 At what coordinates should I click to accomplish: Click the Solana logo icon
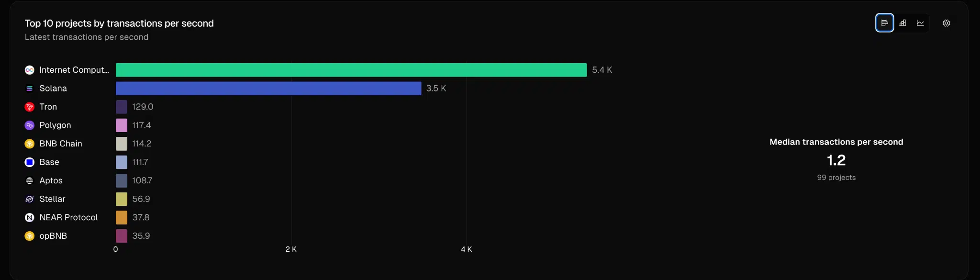(x=30, y=89)
